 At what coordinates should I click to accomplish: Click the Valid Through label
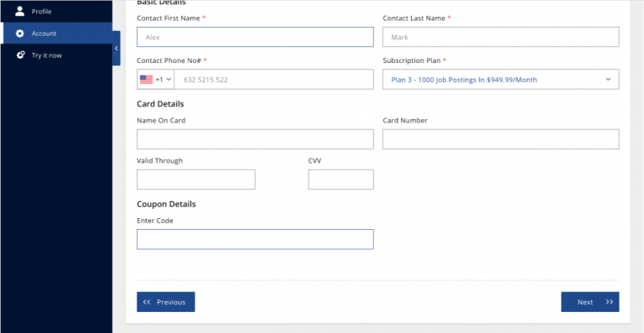160,160
